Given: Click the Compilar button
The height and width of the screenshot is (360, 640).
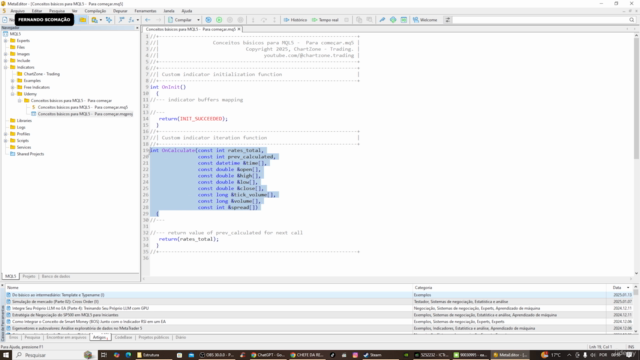Looking at the screenshot, I should click(180, 20).
